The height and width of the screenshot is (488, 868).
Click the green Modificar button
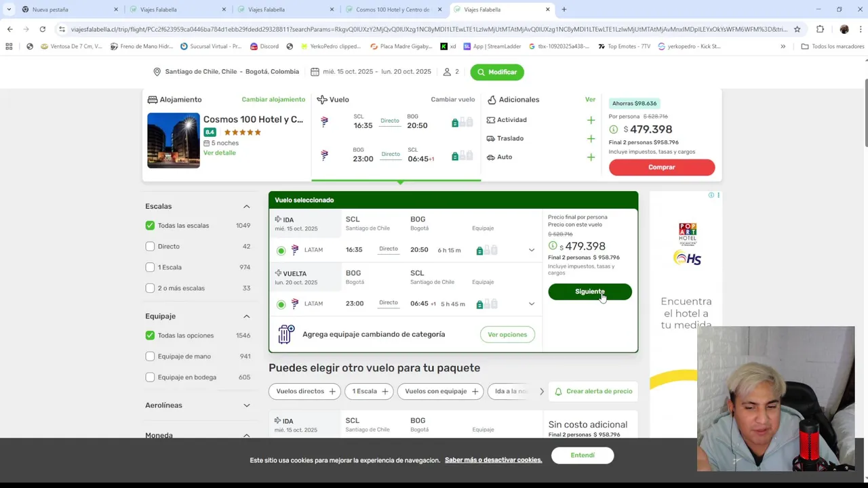pyautogui.click(x=497, y=72)
